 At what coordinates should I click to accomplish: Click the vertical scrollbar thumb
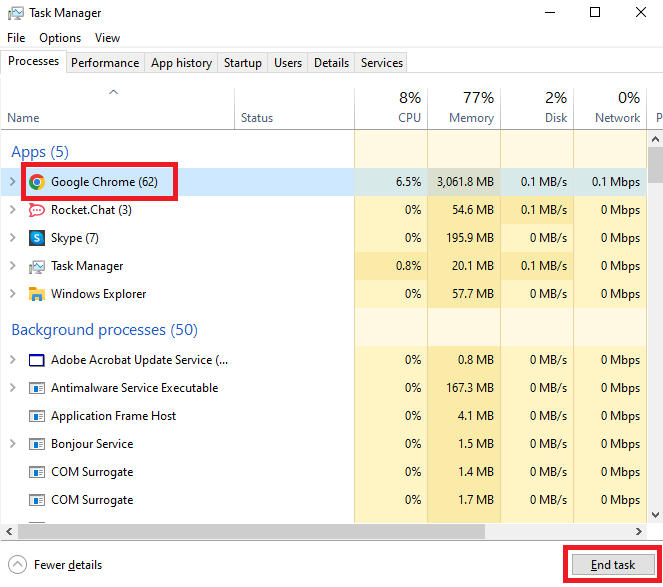click(655, 165)
